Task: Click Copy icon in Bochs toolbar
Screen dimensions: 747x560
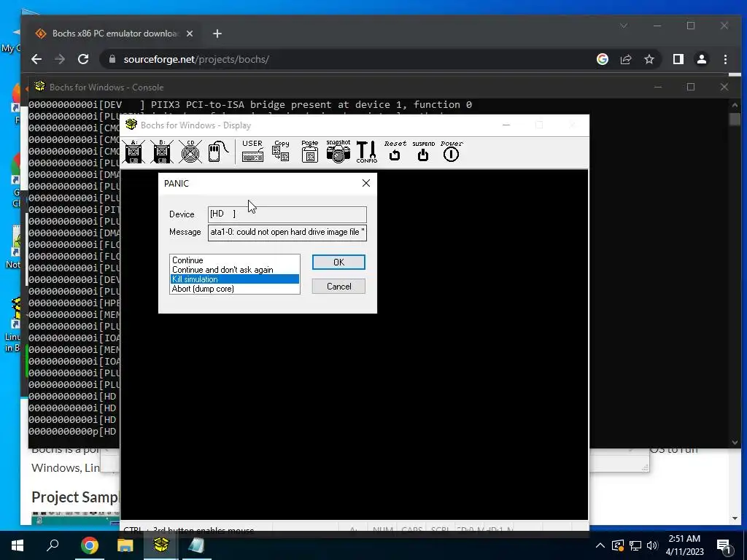Action: click(281, 152)
